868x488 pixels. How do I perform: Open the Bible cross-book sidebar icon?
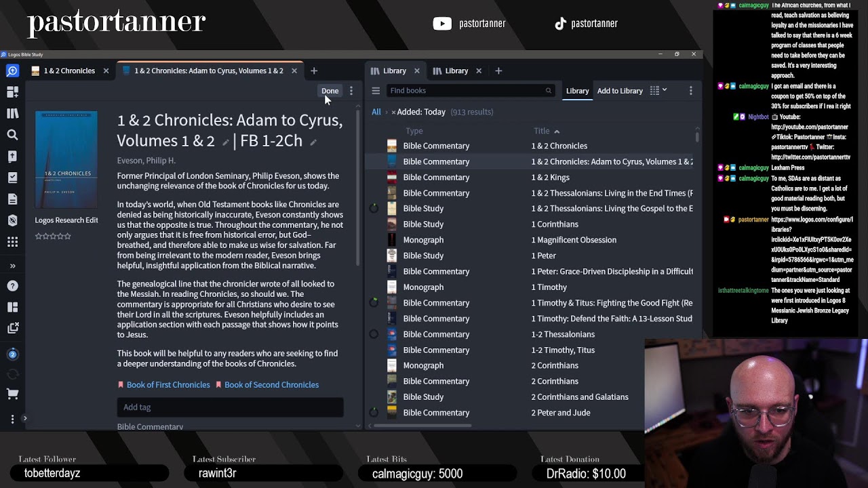[12, 156]
